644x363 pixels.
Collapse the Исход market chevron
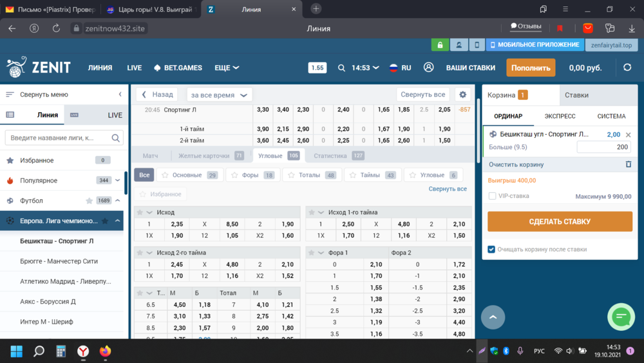click(x=149, y=212)
